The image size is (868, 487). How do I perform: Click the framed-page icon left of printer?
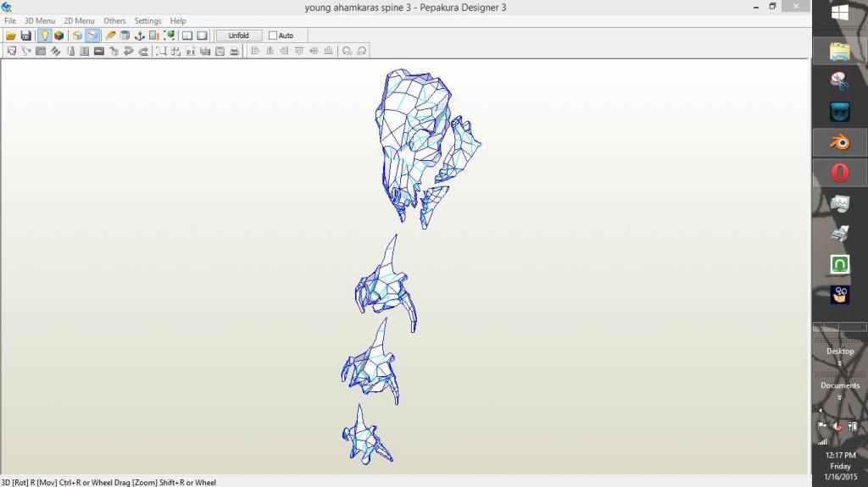[220, 51]
